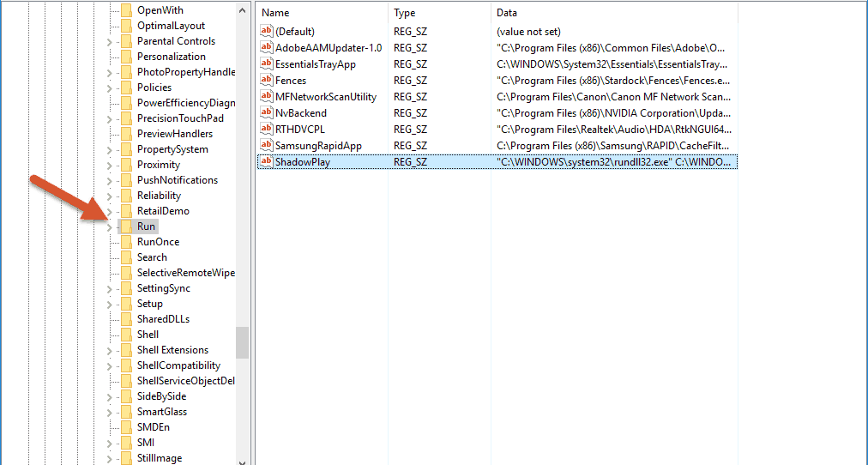This screenshot has height=465, width=868.
Task: Select the RetailDemo tree key
Action: click(x=163, y=211)
